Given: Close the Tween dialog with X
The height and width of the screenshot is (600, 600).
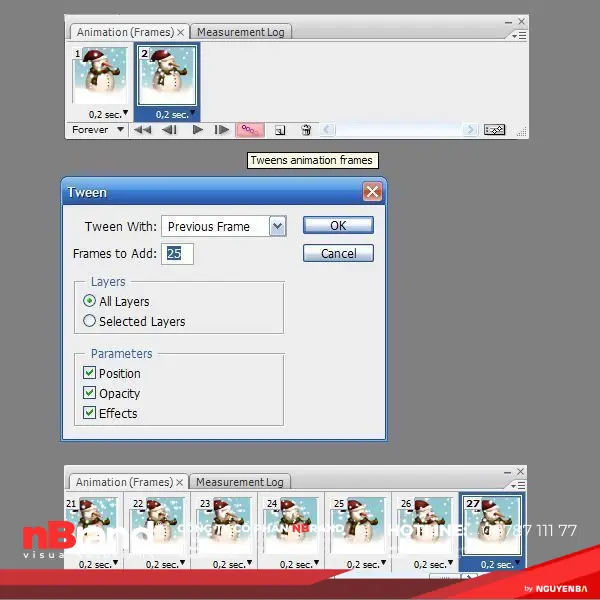Looking at the screenshot, I should (372, 192).
